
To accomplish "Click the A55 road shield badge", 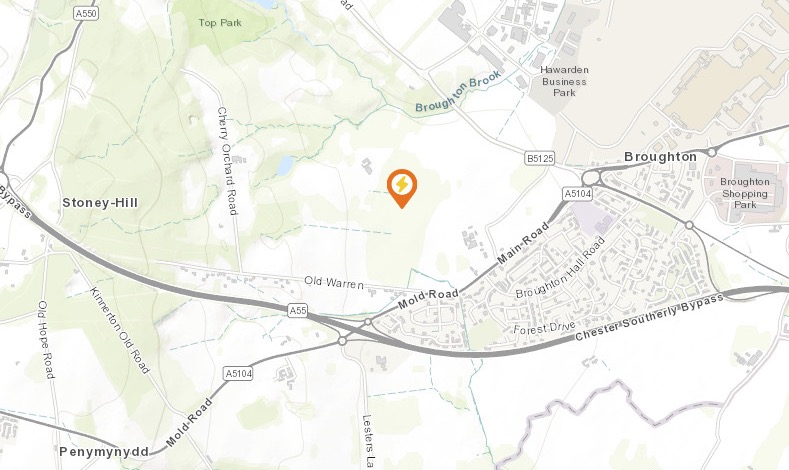I will pos(298,310).
